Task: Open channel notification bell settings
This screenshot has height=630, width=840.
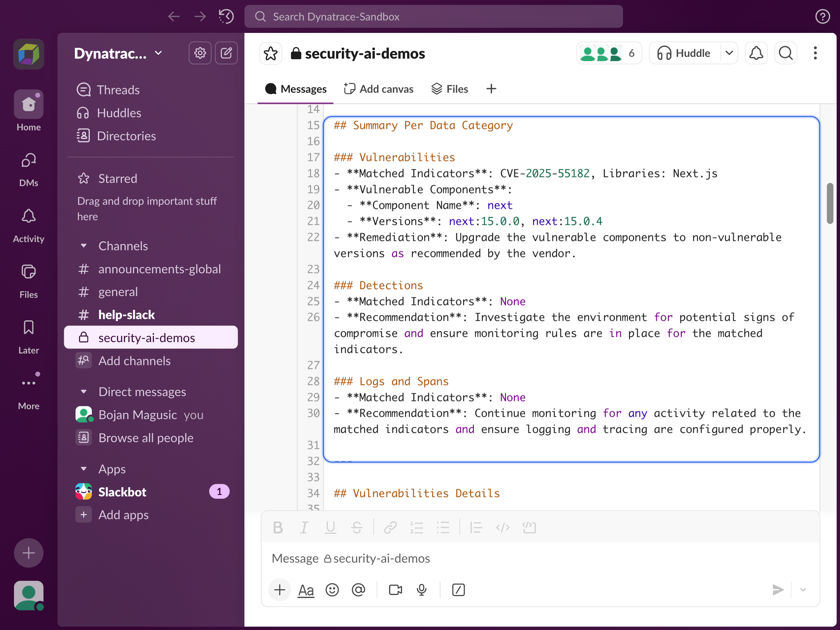Action: [x=756, y=53]
